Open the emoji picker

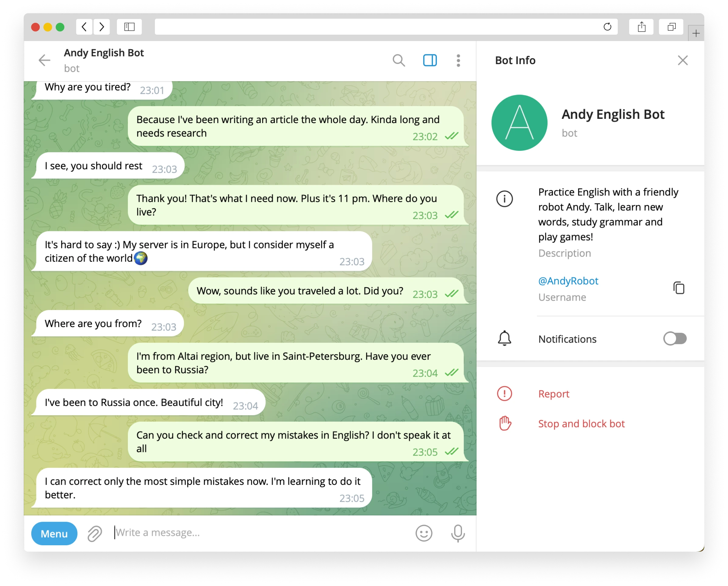[424, 533]
